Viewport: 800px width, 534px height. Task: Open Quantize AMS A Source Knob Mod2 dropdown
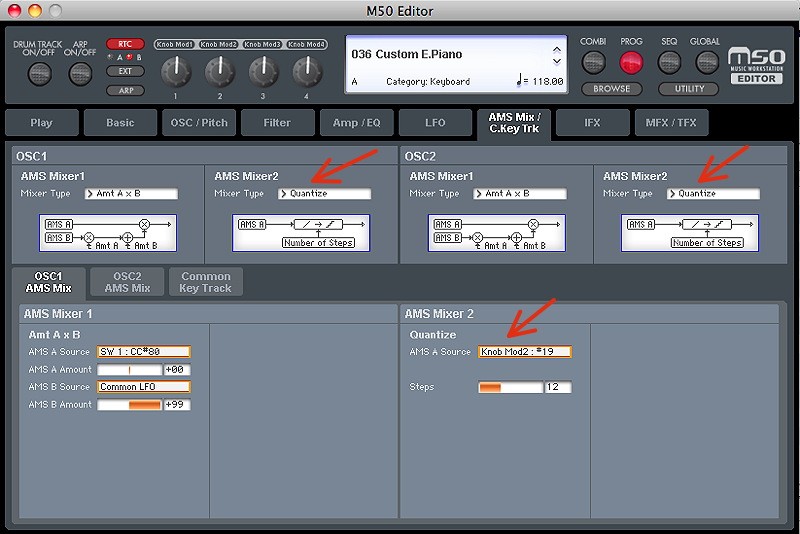tap(525, 352)
